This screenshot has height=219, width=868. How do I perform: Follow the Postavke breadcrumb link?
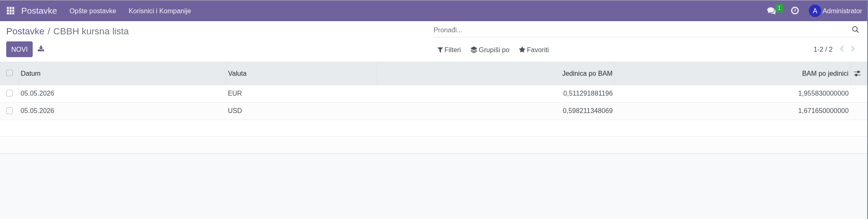coord(25,31)
